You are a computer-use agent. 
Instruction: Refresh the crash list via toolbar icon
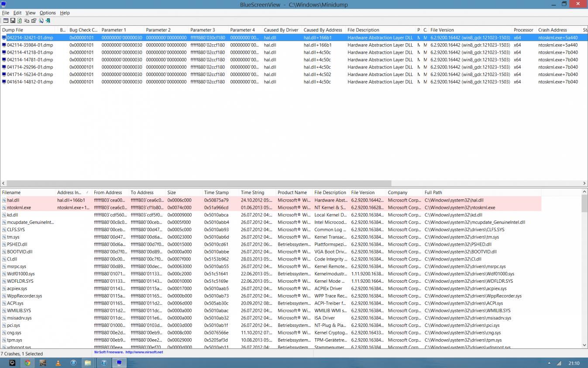(20, 21)
